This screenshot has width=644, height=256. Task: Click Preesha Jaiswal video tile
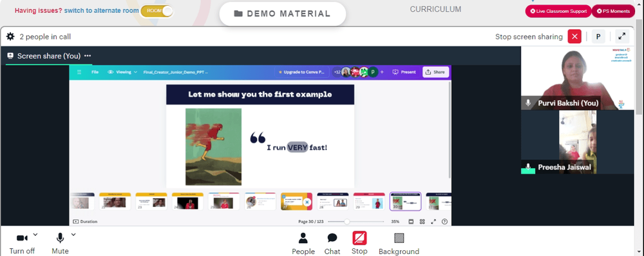click(x=578, y=142)
